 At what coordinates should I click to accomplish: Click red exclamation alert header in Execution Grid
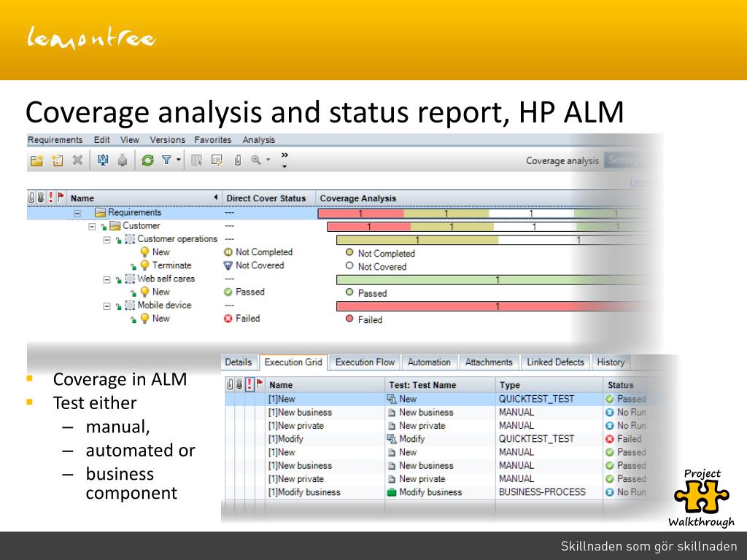[249, 384]
